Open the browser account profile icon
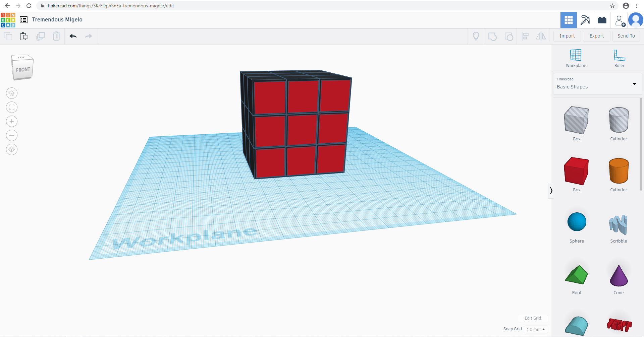 pos(626,6)
